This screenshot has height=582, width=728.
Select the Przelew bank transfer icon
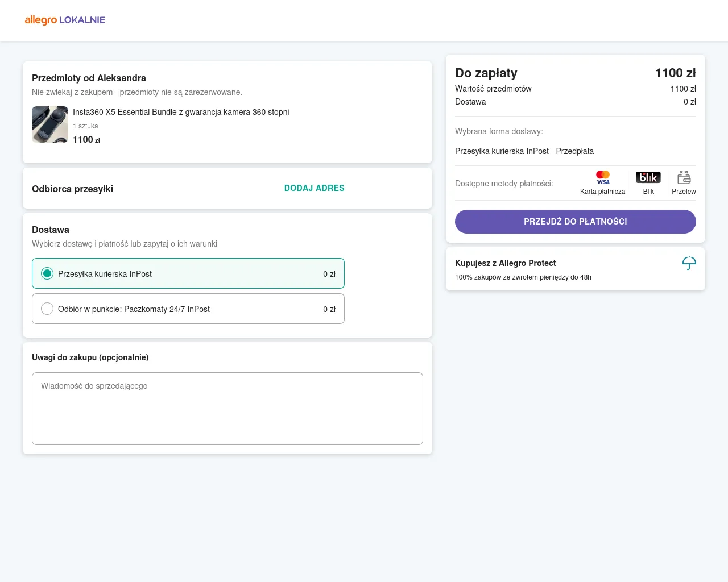coord(684,177)
